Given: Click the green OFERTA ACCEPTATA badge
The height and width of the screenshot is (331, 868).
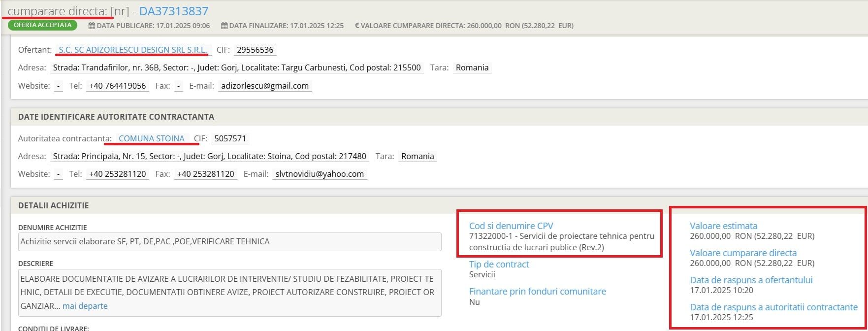Looking at the screenshot, I should (x=42, y=25).
